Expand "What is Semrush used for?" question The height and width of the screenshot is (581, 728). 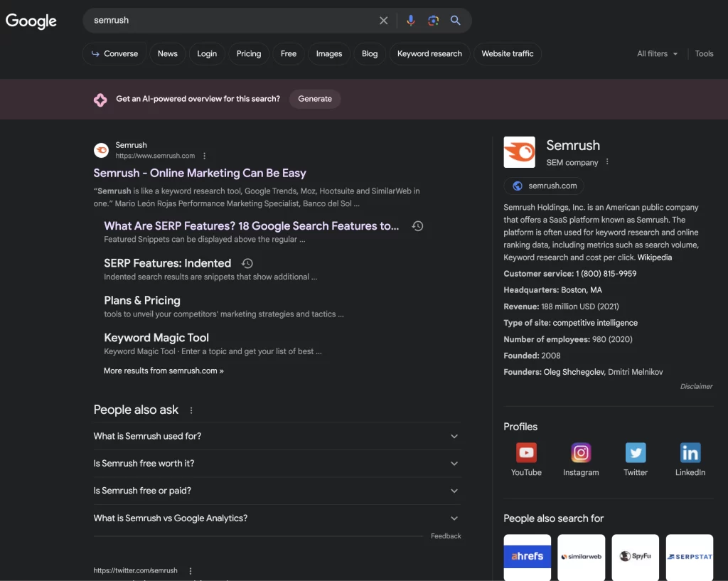(x=277, y=436)
